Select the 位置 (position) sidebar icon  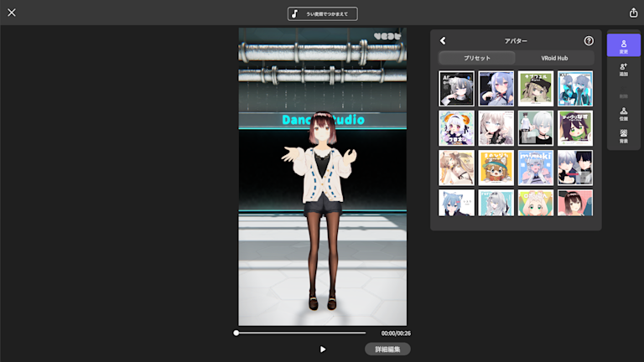click(624, 114)
